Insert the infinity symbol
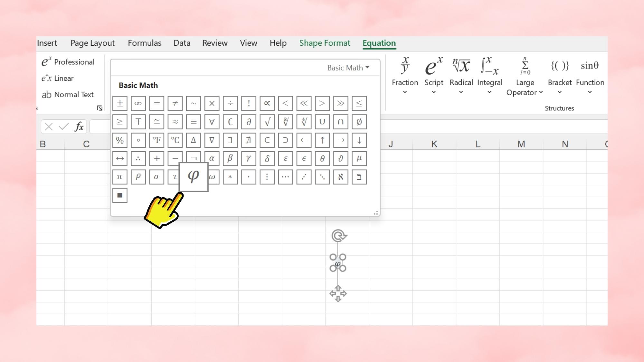 point(138,103)
